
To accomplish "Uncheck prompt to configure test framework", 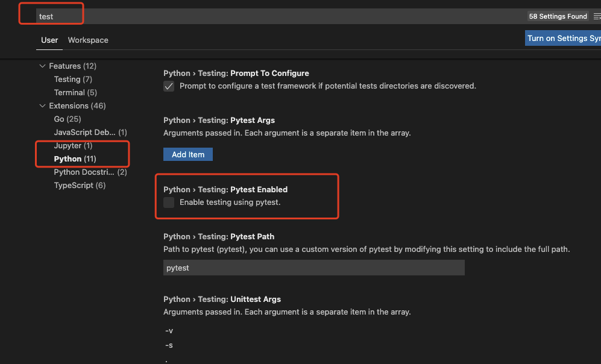I will tap(168, 86).
